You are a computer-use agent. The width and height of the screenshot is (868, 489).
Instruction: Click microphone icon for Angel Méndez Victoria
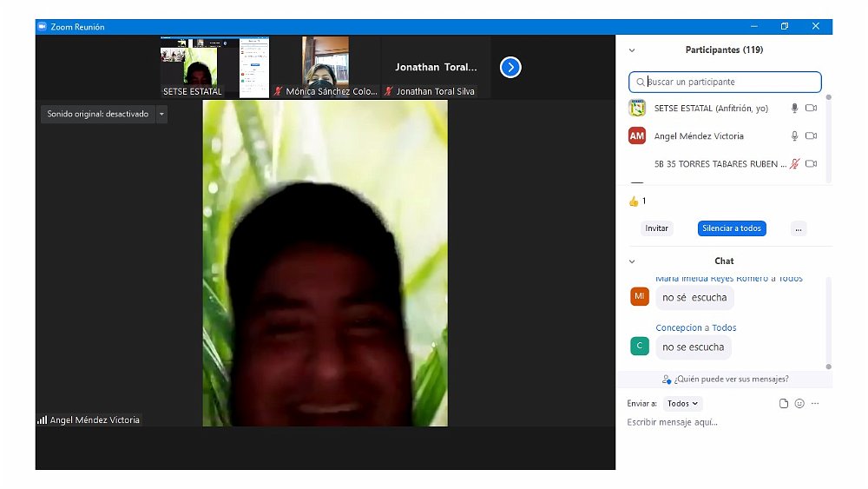[x=793, y=136]
